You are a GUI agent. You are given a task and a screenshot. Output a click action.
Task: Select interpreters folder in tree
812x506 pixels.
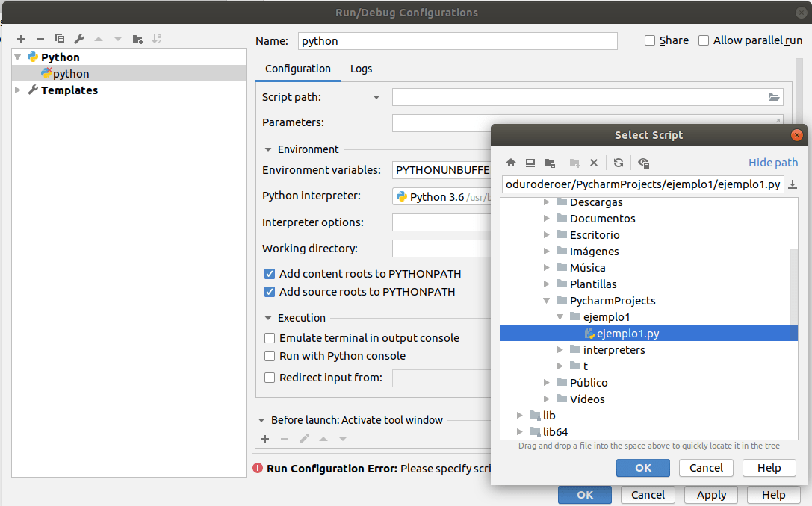[613, 350]
